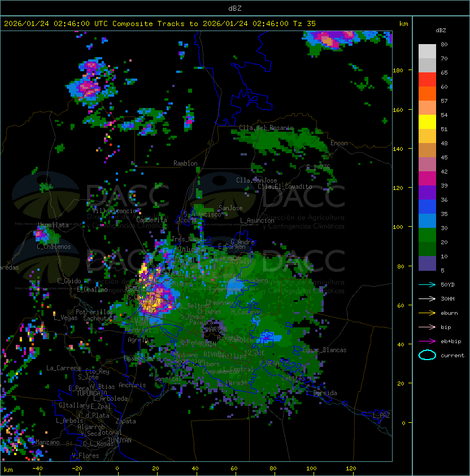
Task: Click the 'C_Chilenos' map label
Action: [x=54, y=246]
